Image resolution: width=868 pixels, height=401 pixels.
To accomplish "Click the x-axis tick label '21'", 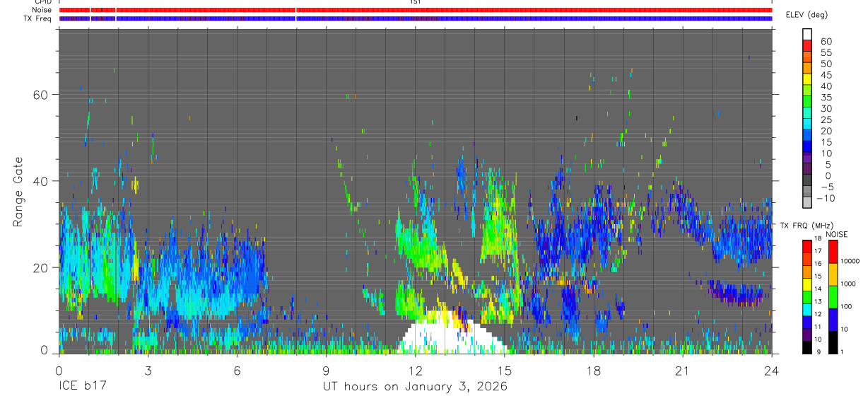I will click(682, 370).
